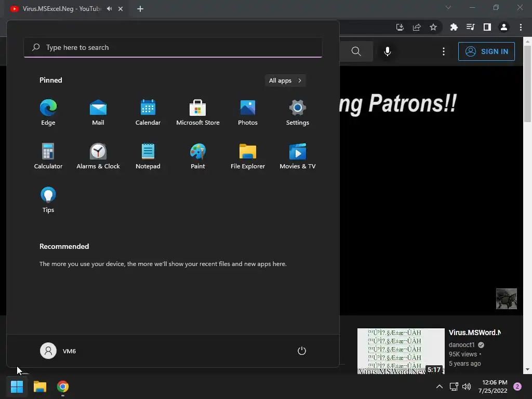This screenshot has width=532, height=399.
Task: Open the danooct1 channel link
Action: 461,345
